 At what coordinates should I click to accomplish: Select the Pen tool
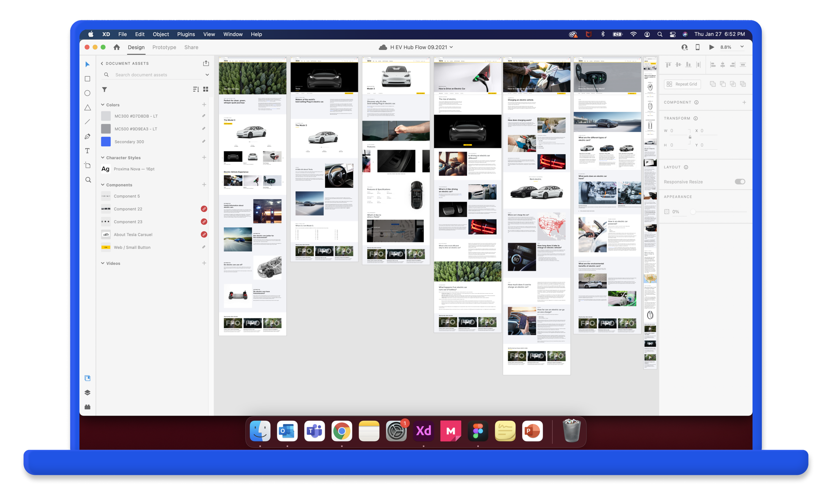87,136
